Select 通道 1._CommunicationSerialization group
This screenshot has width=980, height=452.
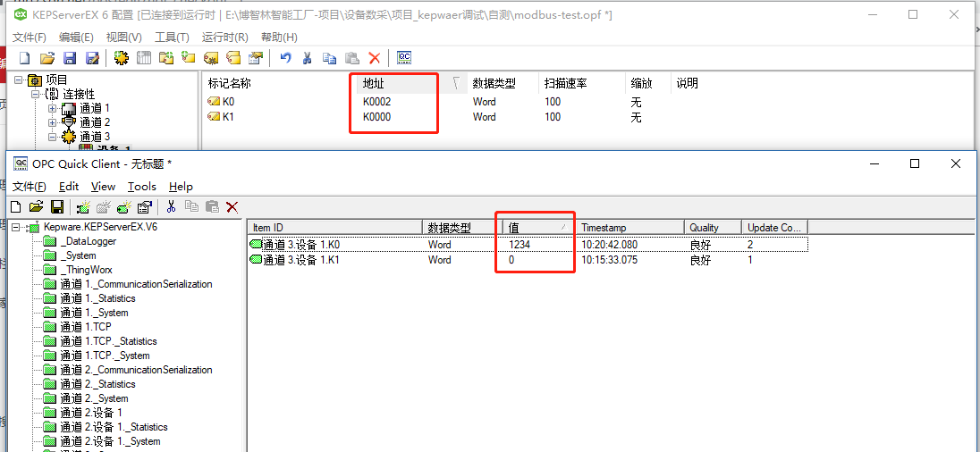click(x=136, y=284)
